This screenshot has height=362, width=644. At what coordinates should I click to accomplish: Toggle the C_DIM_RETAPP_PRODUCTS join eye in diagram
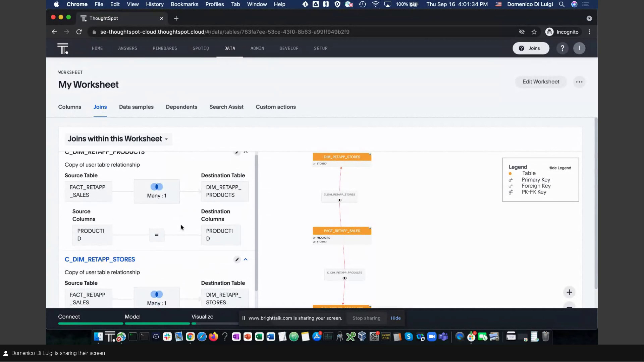click(344, 278)
